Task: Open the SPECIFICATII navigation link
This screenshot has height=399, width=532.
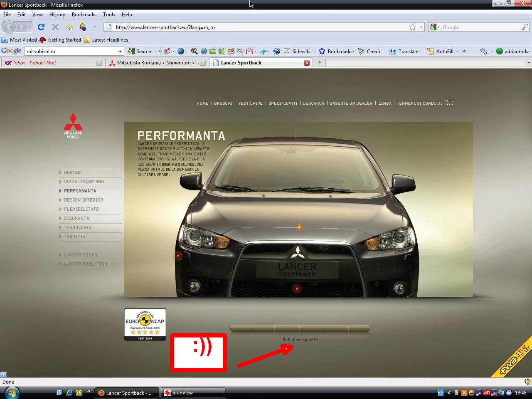Action: (x=283, y=103)
